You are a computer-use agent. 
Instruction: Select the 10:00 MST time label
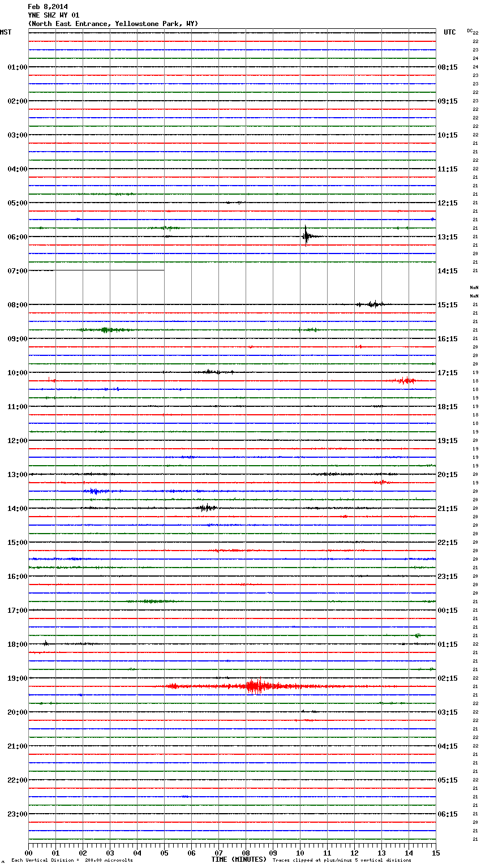18,373
